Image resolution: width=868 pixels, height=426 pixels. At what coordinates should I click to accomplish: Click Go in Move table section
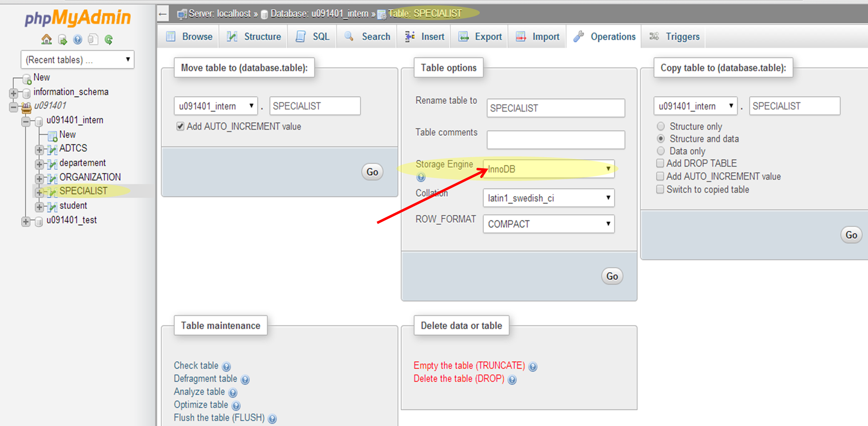[x=372, y=172]
